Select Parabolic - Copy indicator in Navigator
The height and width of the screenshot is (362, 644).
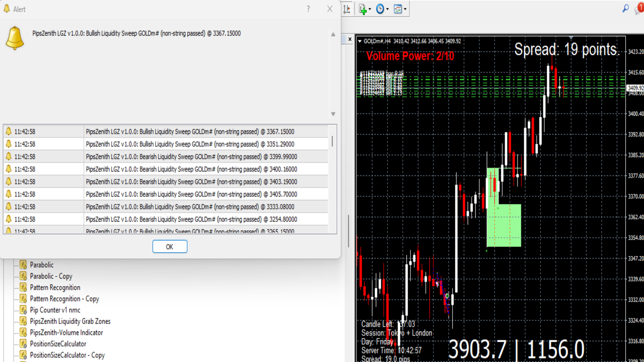(x=51, y=276)
